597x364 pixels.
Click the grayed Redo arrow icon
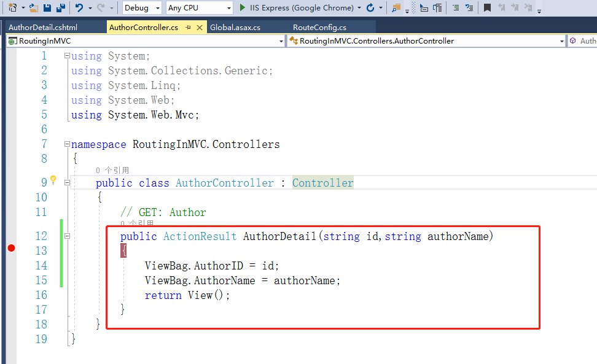click(x=101, y=7)
